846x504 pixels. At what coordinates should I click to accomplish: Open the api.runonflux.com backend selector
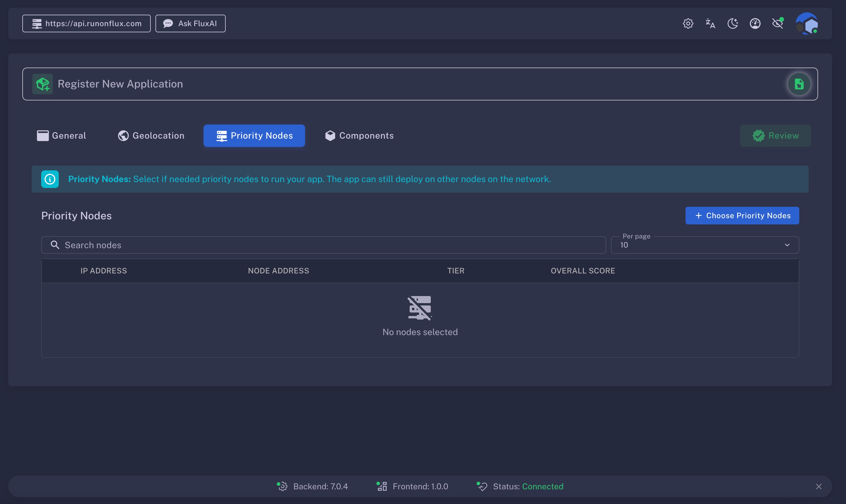point(86,23)
